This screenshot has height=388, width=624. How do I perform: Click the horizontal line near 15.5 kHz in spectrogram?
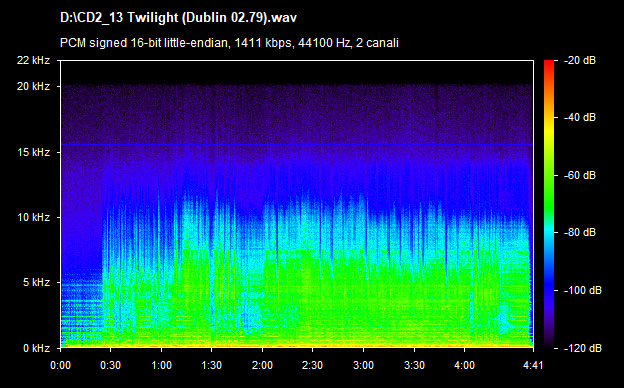point(297,144)
